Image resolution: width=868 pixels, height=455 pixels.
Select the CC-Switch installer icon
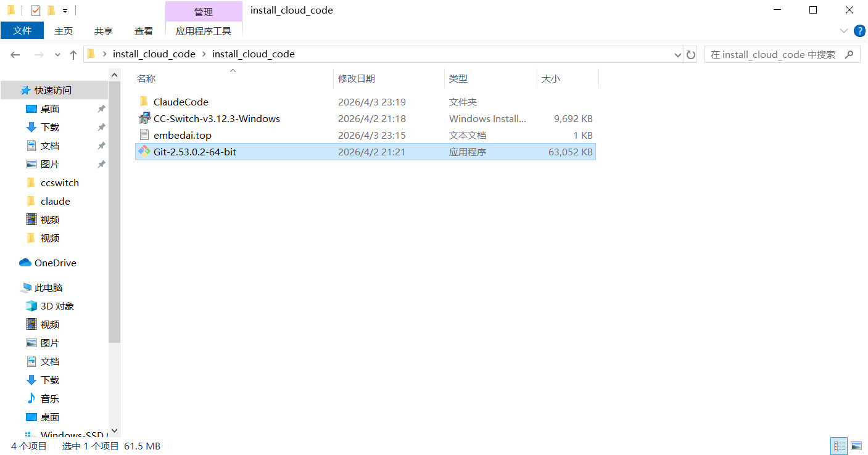[144, 118]
